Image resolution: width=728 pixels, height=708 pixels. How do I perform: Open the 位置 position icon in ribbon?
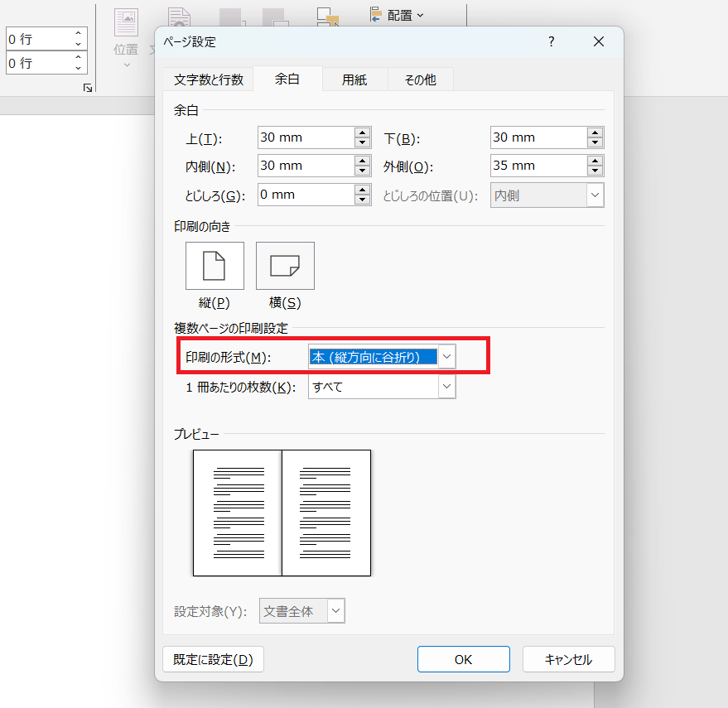click(126, 39)
